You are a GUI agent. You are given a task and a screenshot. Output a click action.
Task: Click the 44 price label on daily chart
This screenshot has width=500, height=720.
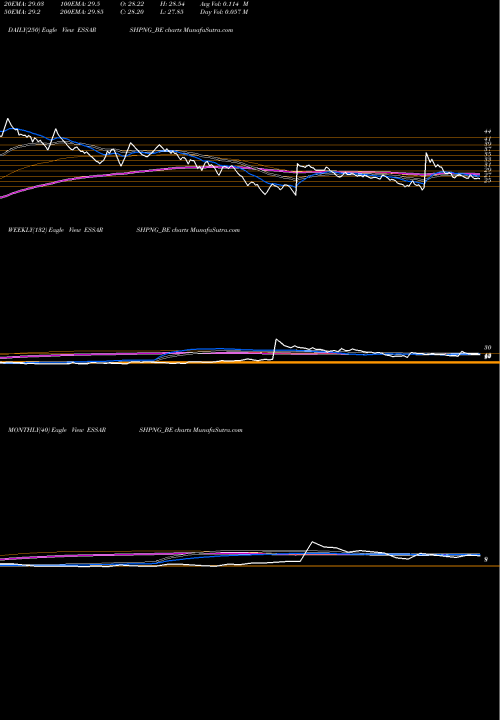[488, 132]
